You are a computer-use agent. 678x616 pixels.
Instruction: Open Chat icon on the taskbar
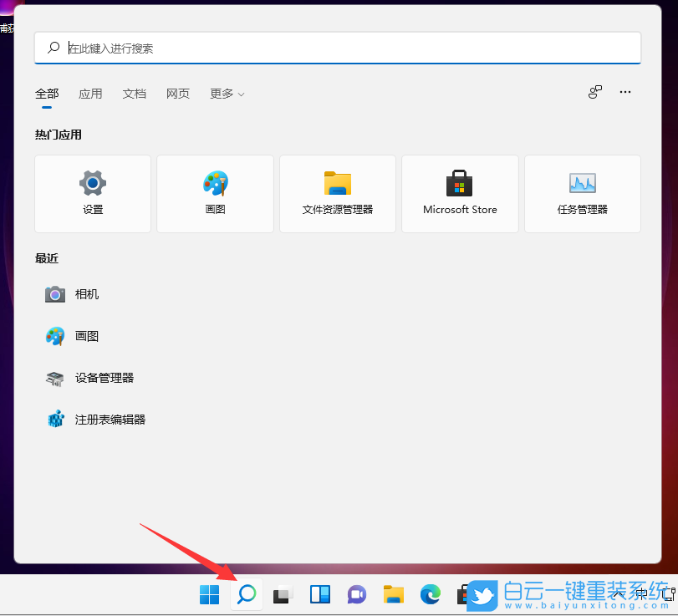pyautogui.click(x=356, y=594)
